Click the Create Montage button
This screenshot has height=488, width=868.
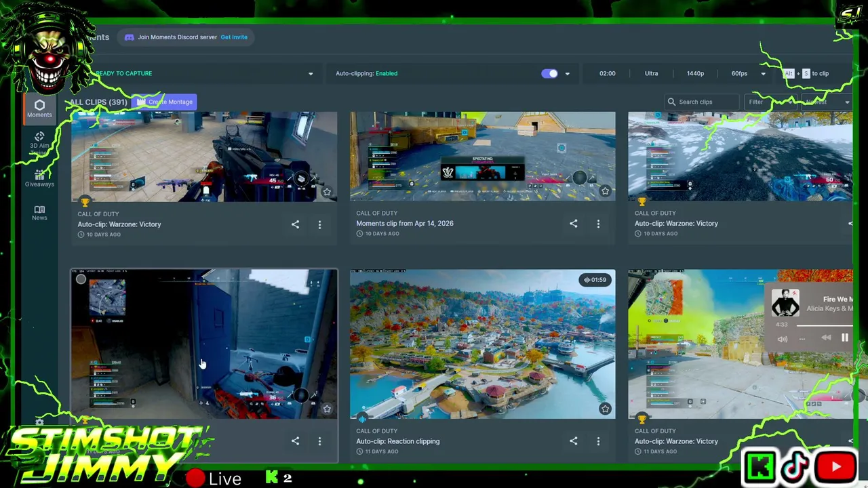pyautogui.click(x=164, y=102)
